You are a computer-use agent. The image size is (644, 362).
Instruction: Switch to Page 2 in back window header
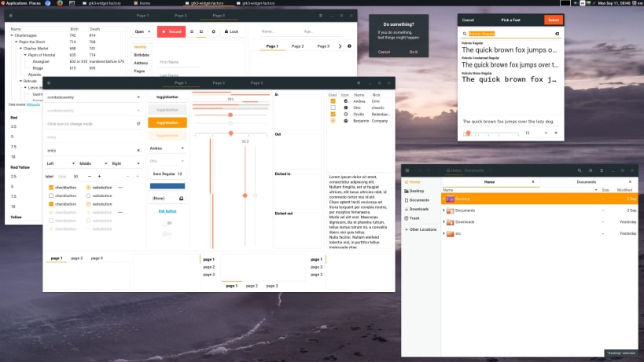(x=181, y=16)
